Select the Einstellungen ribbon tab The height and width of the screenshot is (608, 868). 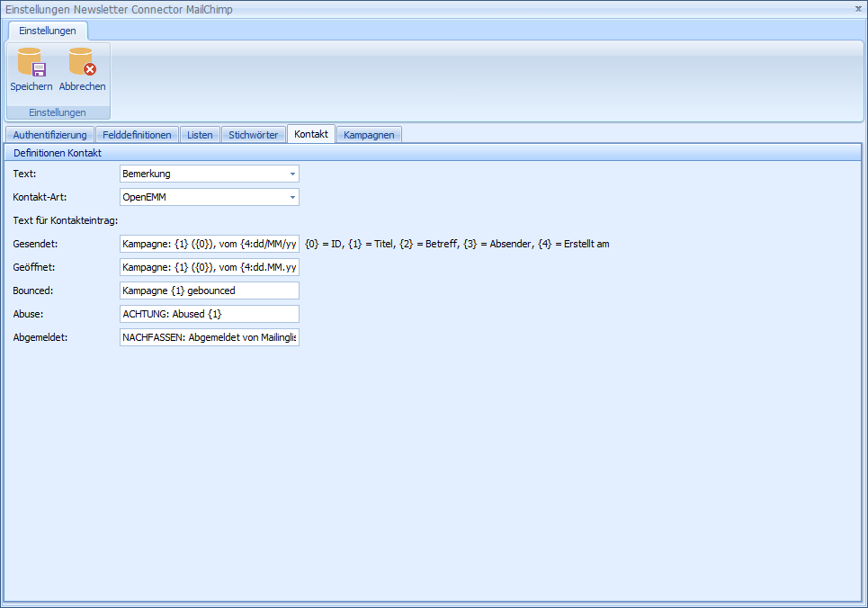pyautogui.click(x=48, y=31)
